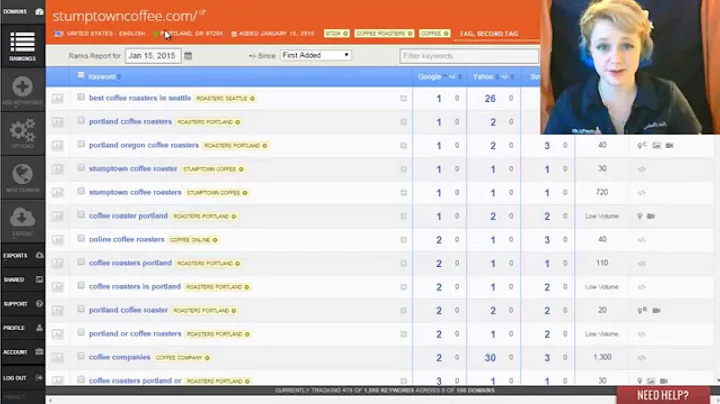Screen dimensions: 720x404
Task: Open chart icon for 'best coffee roasters in seattle'
Action: tap(57, 98)
